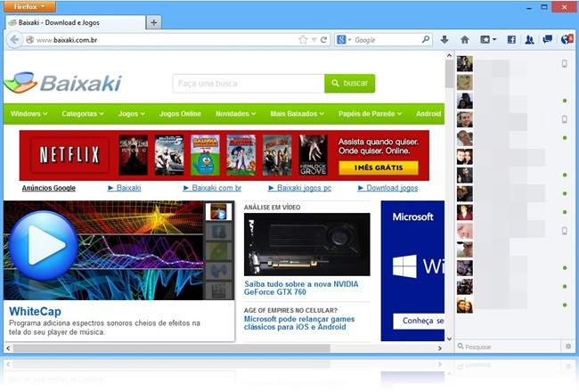Image resolution: width=579 pixels, height=392 pixels.
Task: Open the Firefox application menu
Action: [x=29, y=6]
